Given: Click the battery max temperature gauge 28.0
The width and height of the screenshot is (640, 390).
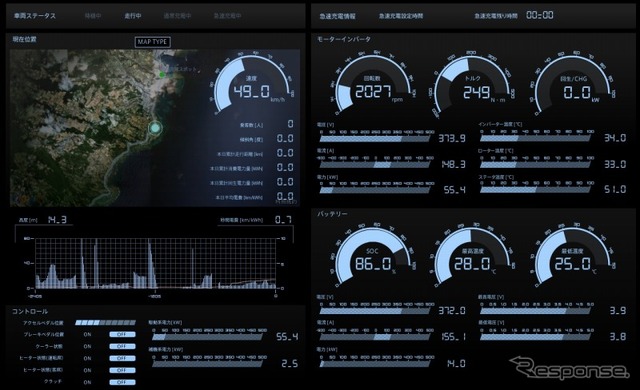Looking at the screenshot, I should (x=473, y=256).
